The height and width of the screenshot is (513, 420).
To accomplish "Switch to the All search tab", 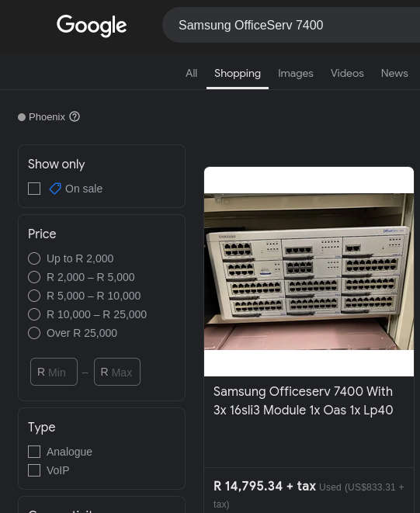I will click(x=191, y=73).
